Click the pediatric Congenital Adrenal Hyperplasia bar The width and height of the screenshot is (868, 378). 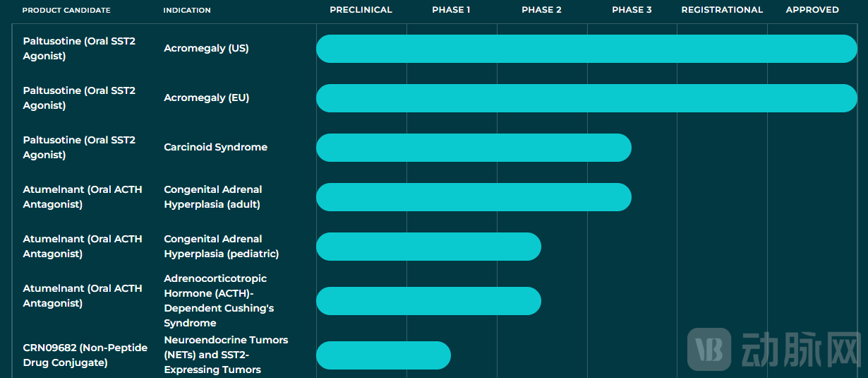(x=428, y=247)
